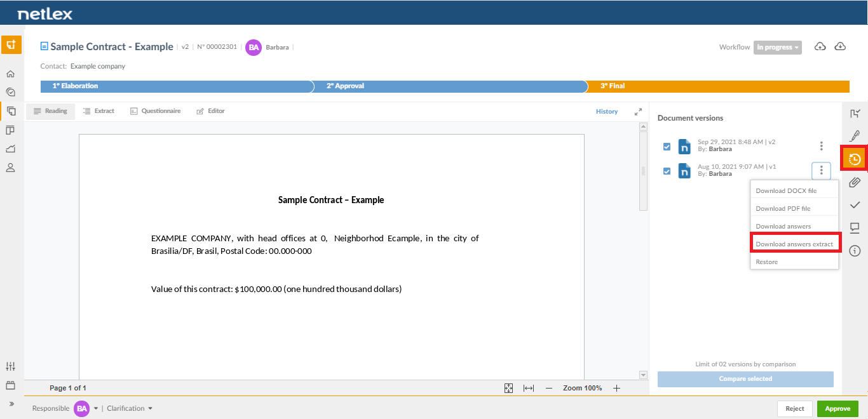Click the fit-to-width icon in footer
This screenshot has height=419, width=868.
click(528, 389)
